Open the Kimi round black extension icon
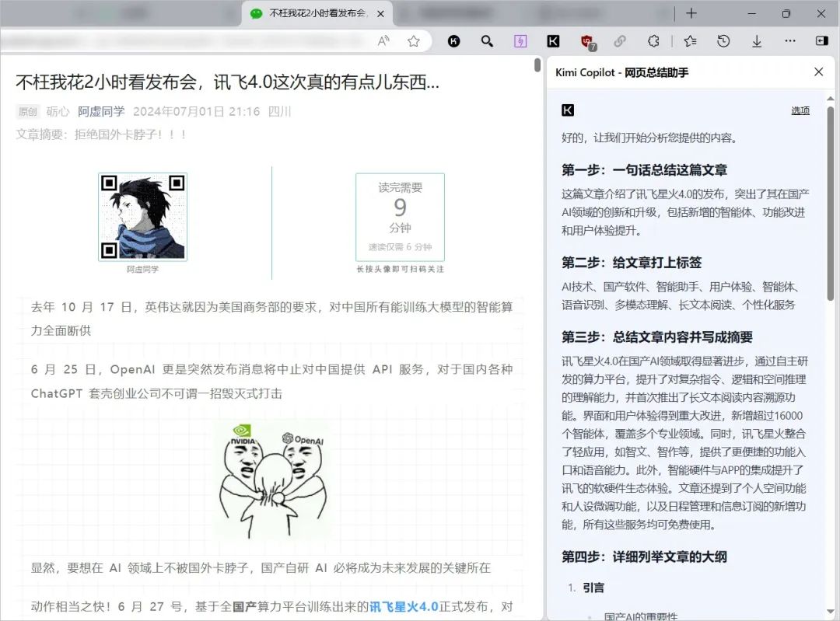Image resolution: width=840 pixels, height=621 pixels. (453, 41)
